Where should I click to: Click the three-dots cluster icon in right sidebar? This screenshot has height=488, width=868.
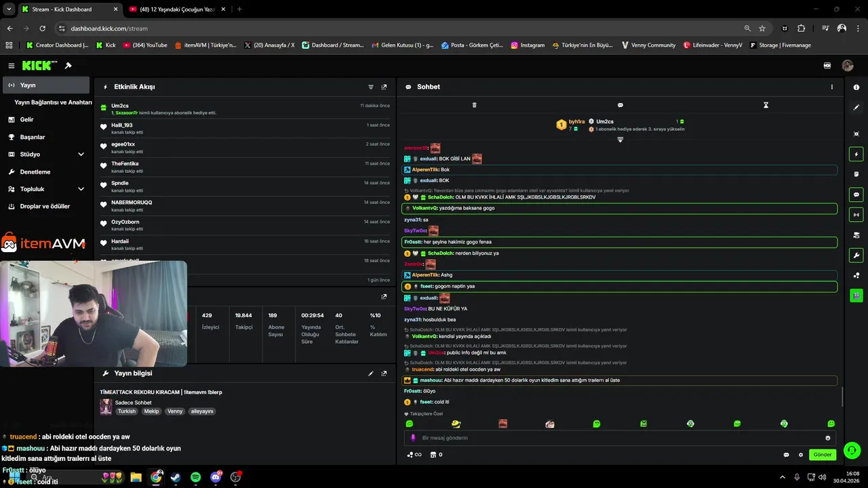[856, 275]
